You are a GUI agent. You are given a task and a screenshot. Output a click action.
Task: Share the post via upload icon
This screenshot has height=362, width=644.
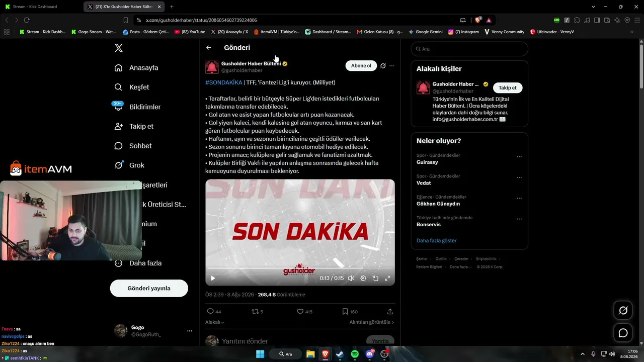point(390,312)
